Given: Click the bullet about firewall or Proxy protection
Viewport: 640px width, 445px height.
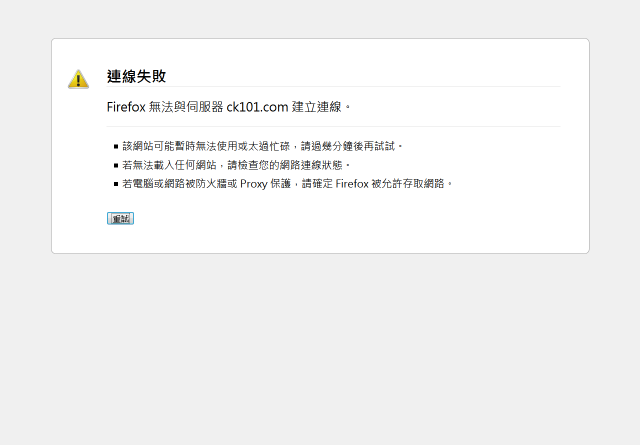Looking at the screenshot, I should 287,184.
